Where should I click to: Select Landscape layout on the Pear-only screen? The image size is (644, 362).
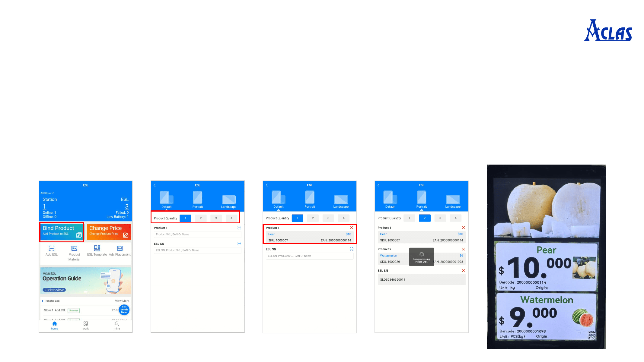point(341,201)
